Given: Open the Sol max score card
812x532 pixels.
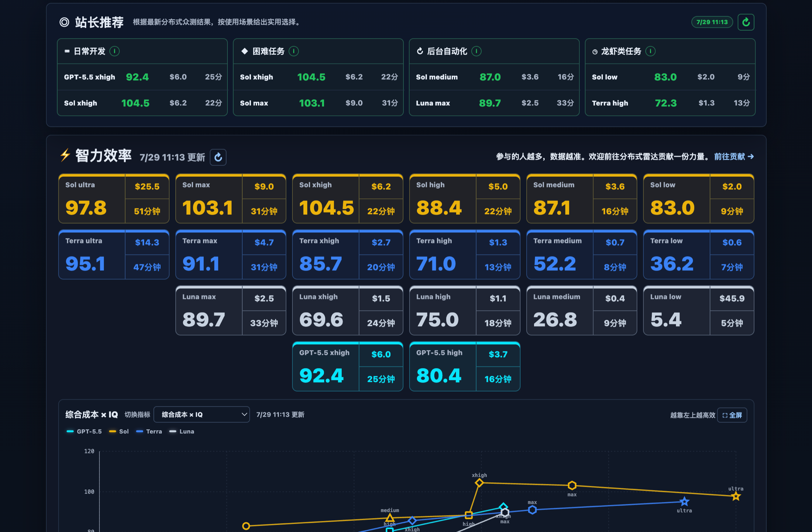Looking at the screenshot, I should (231, 198).
